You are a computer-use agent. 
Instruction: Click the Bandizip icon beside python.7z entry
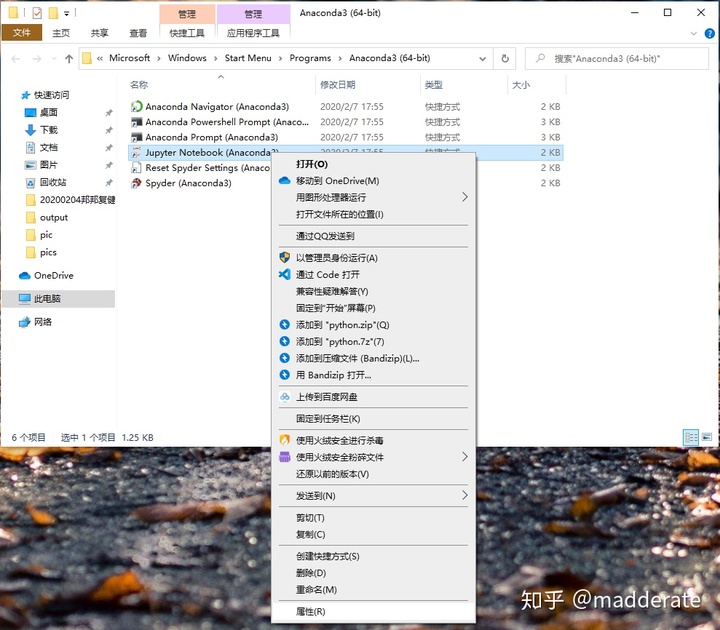285,342
